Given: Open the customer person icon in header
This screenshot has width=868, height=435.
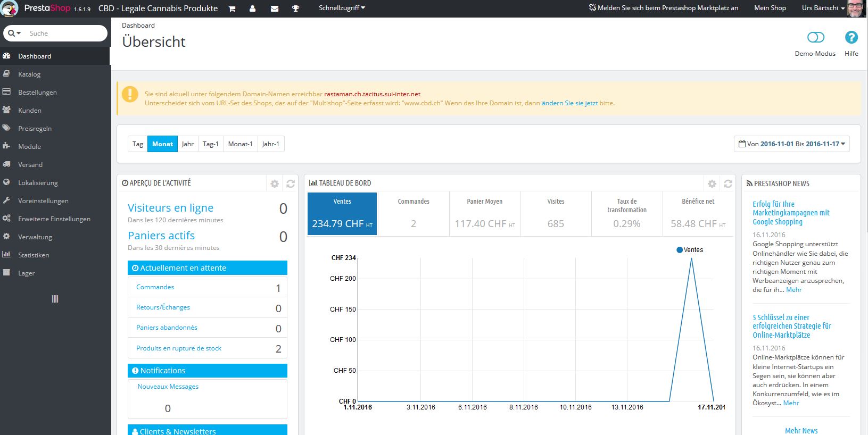Looking at the screenshot, I should [252, 9].
